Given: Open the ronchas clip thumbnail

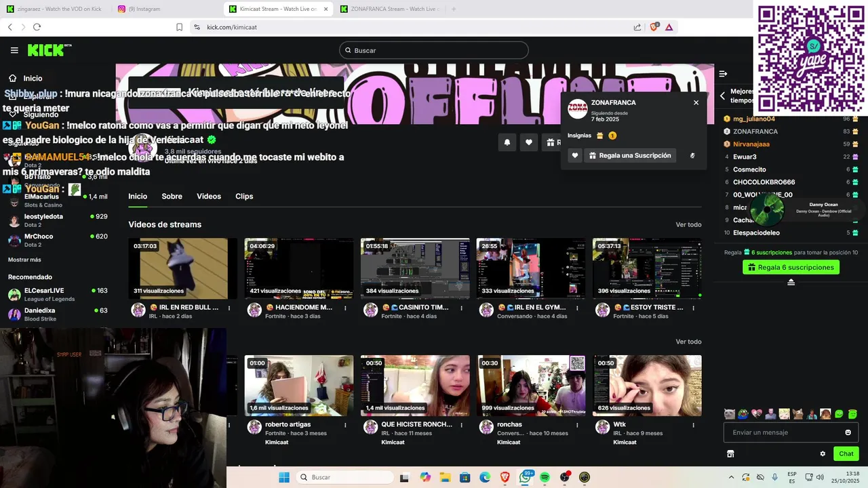Looking at the screenshot, I should 531,386.
